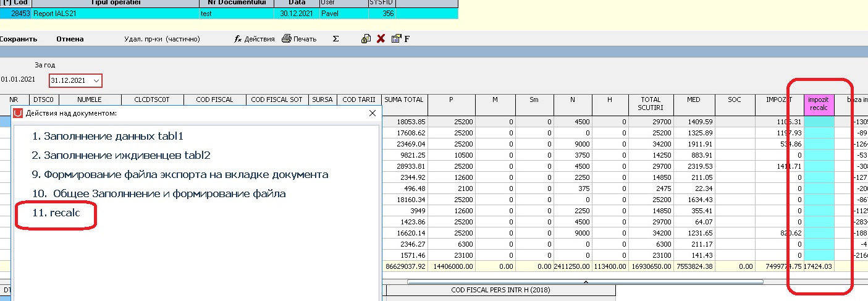Click the SUMA TOTAL column header
Image resolution: width=868 pixels, height=301 pixels.
(x=404, y=100)
